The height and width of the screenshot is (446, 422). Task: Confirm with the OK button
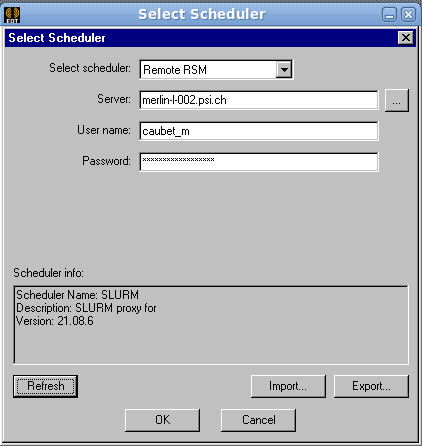click(163, 420)
